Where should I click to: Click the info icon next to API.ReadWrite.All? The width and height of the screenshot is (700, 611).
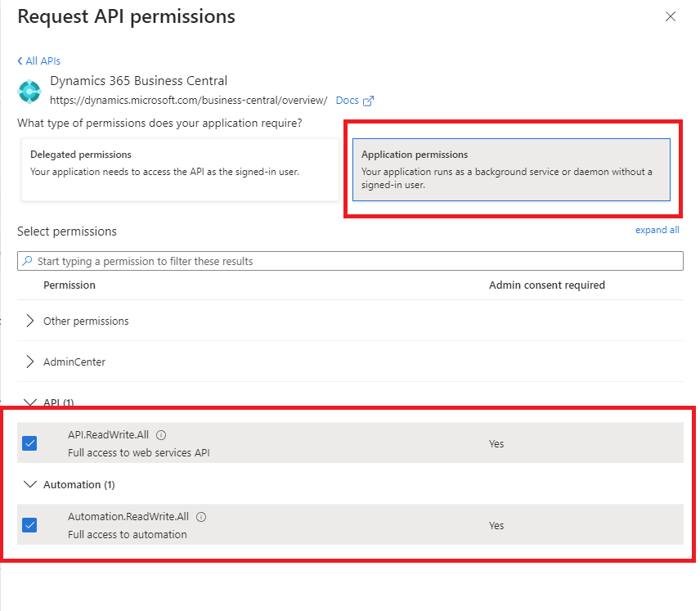(161, 435)
